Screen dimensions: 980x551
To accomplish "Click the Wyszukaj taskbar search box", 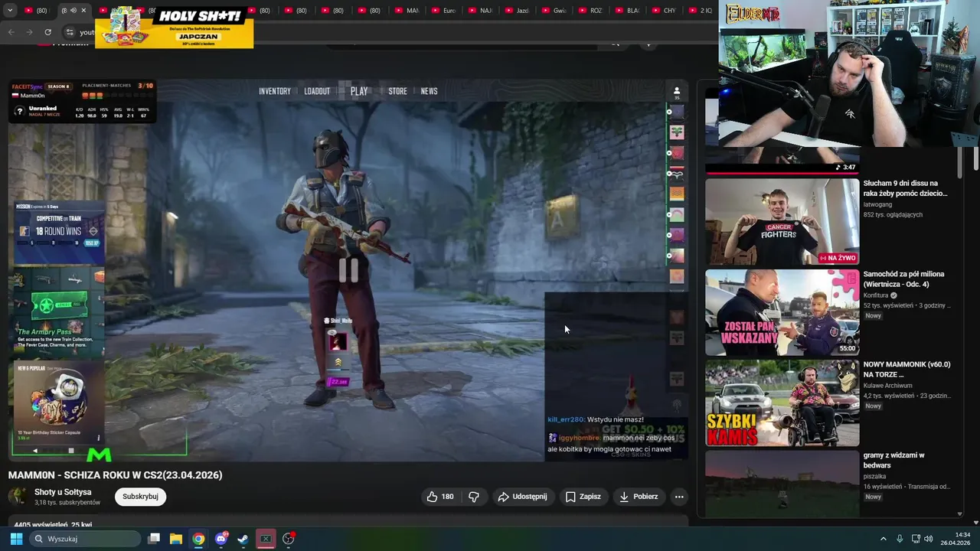I will [86, 539].
